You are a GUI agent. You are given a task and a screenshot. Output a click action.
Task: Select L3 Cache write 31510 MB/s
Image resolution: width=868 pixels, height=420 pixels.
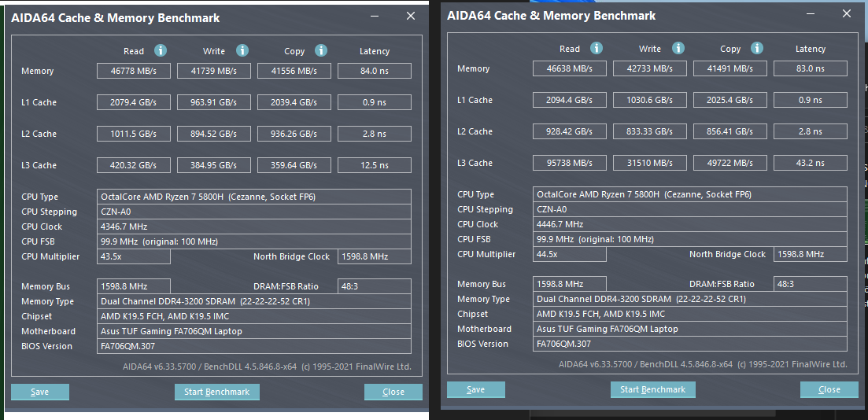[649, 164]
